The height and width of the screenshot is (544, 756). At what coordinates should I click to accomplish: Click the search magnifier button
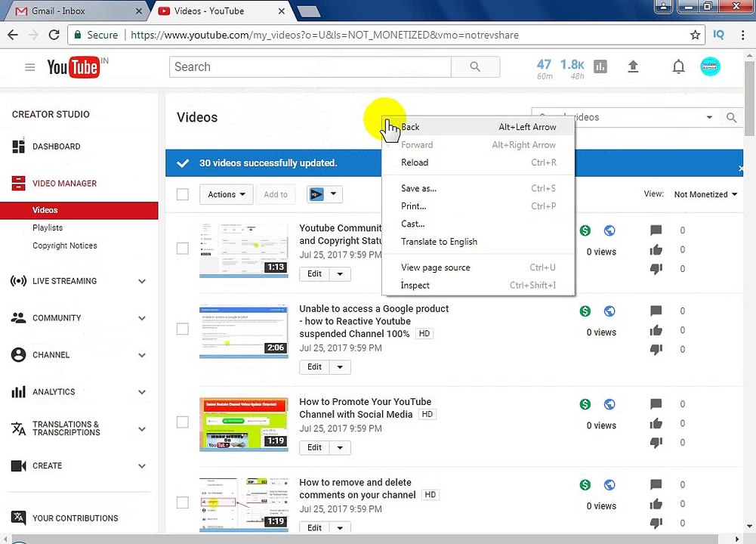[475, 66]
